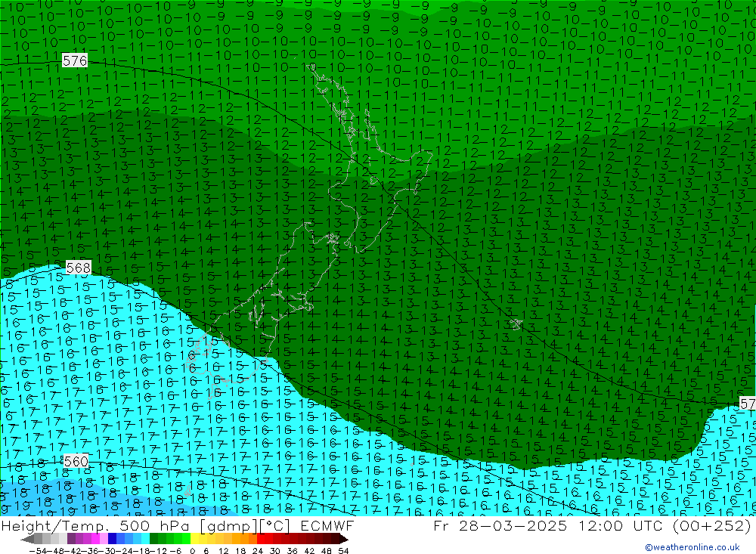Click the 576 height contour label
This screenshot has height=554, width=756.
pyautogui.click(x=75, y=60)
